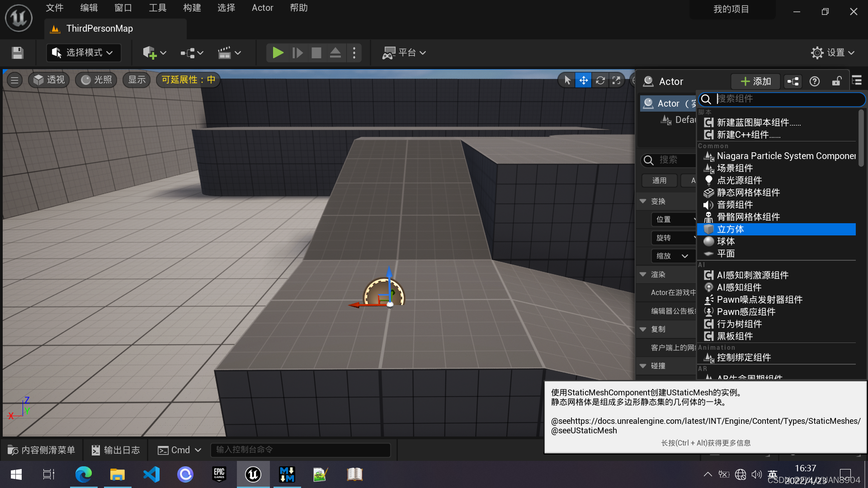Start play-in-editor with the green Play button
868x488 pixels.
pyautogui.click(x=278, y=53)
